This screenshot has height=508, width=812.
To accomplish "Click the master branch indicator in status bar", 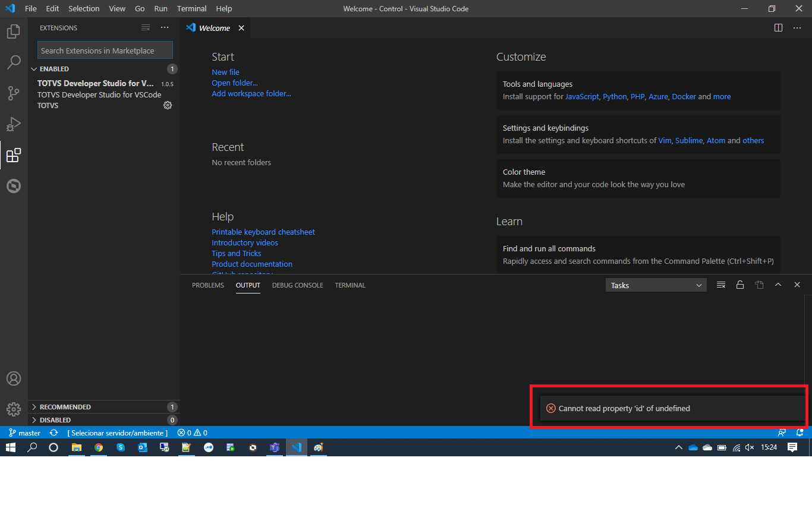I will [x=24, y=433].
